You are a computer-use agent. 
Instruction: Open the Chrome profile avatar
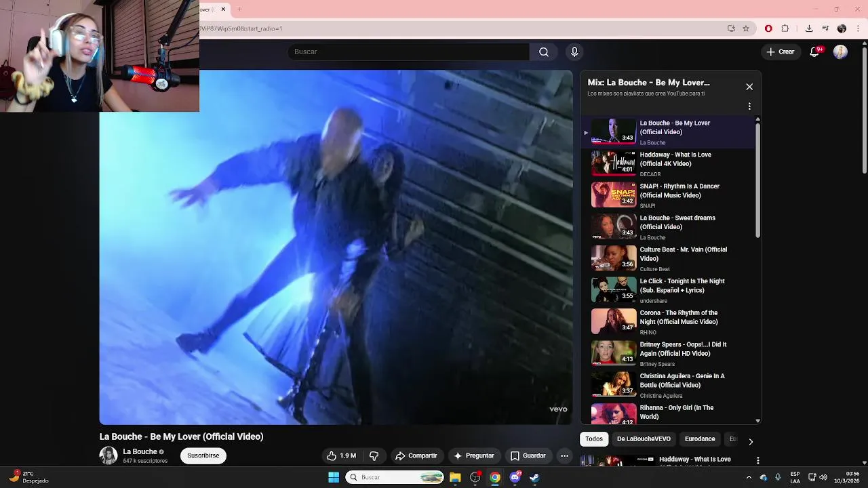coord(842,28)
